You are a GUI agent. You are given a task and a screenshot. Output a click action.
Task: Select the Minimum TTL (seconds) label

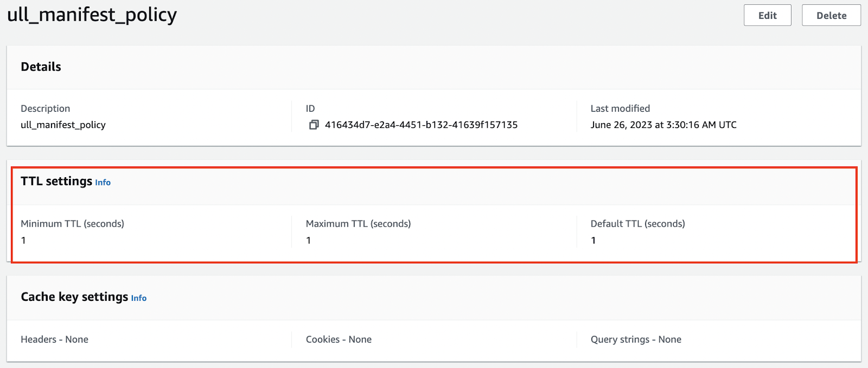72,223
